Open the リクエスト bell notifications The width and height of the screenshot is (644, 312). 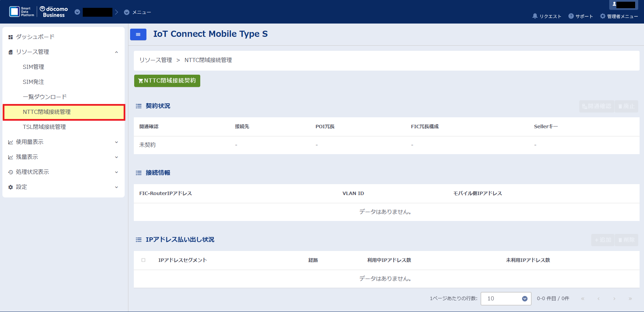[535, 16]
